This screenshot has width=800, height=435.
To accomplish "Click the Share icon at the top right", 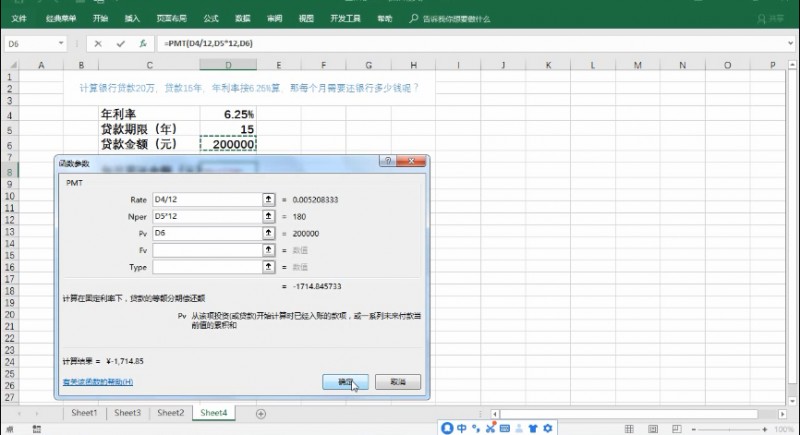I will tap(770, 19).
